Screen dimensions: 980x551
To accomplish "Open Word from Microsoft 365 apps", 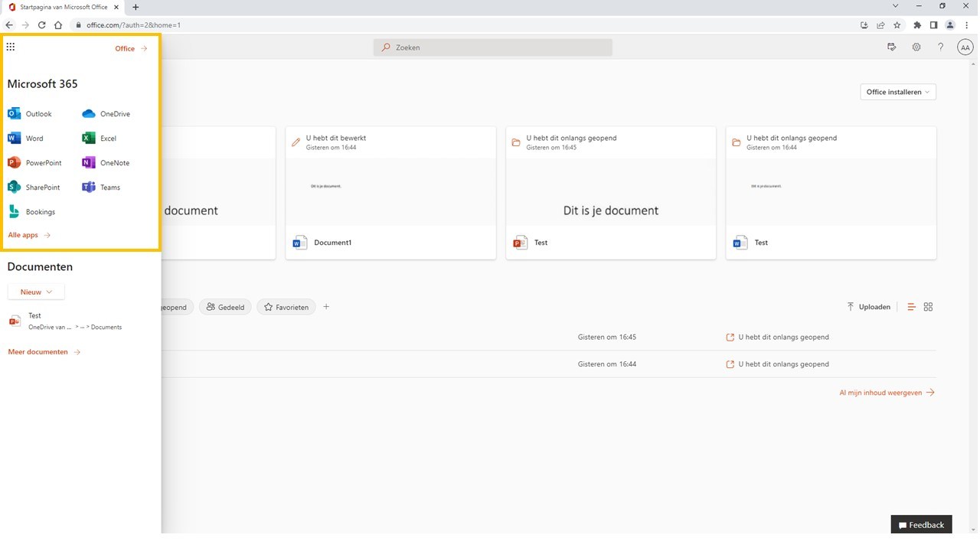I will tap(25, 139).
